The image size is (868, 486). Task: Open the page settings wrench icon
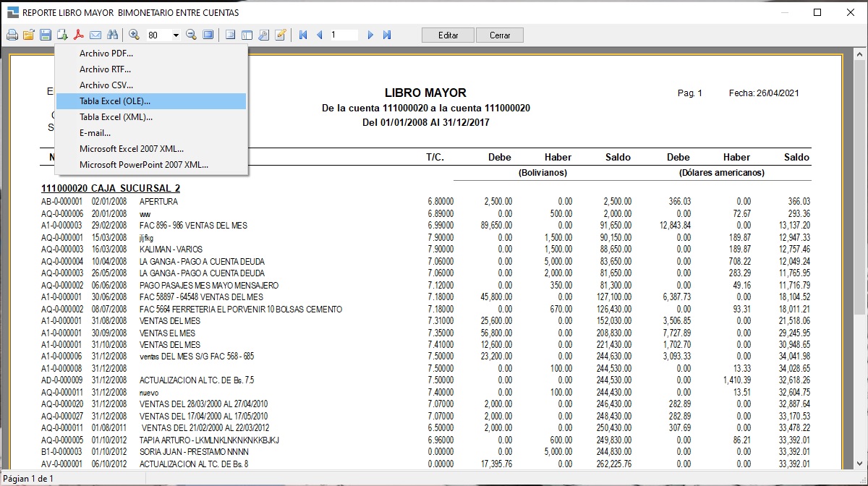[263, 35]
